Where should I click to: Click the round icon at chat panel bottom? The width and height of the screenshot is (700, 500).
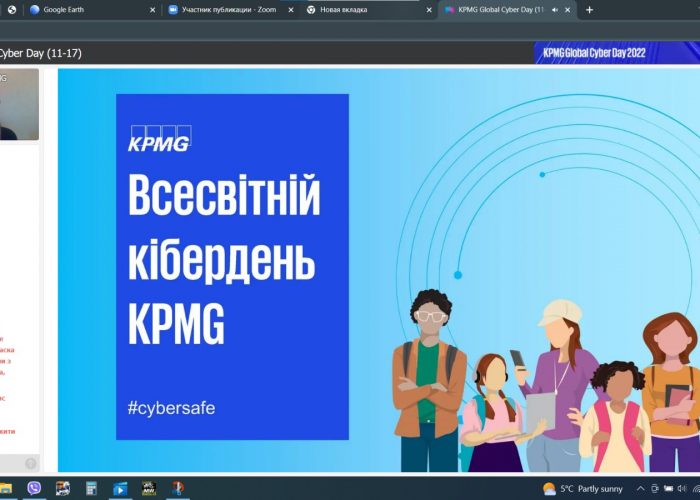click(x=31, y=463)
